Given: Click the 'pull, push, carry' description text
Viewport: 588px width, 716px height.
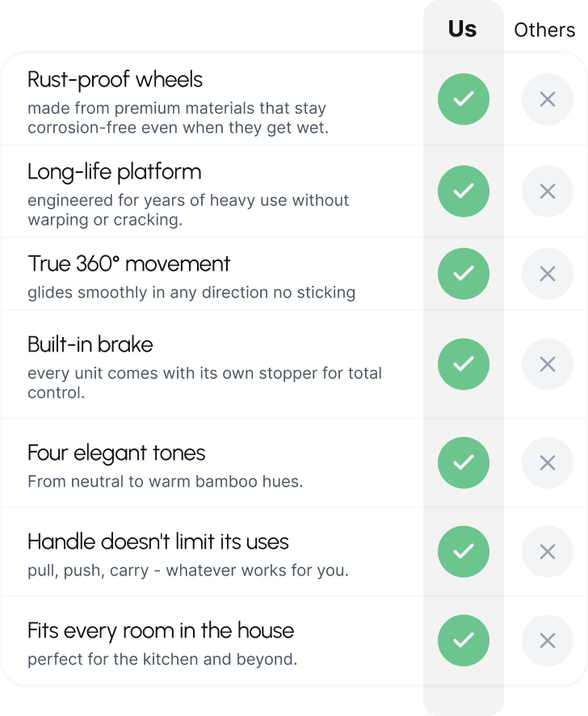Looking at the screenshot, I should 187,571.
